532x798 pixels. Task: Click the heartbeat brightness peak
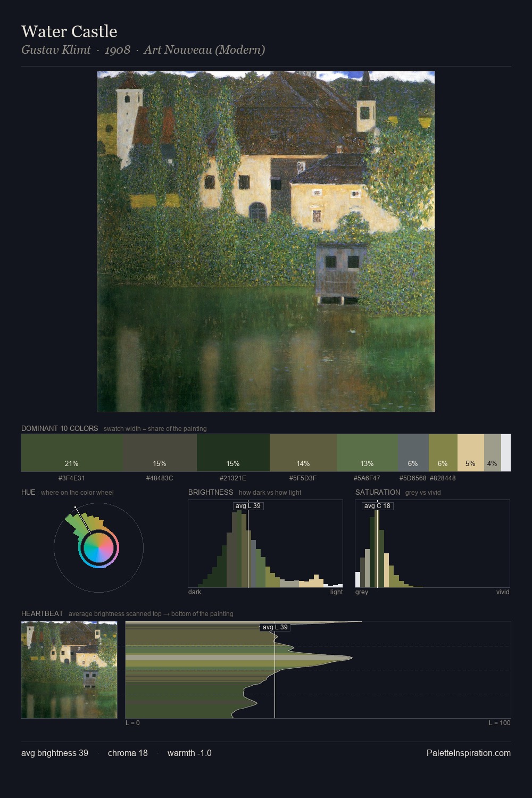click(x=351, y=658)
